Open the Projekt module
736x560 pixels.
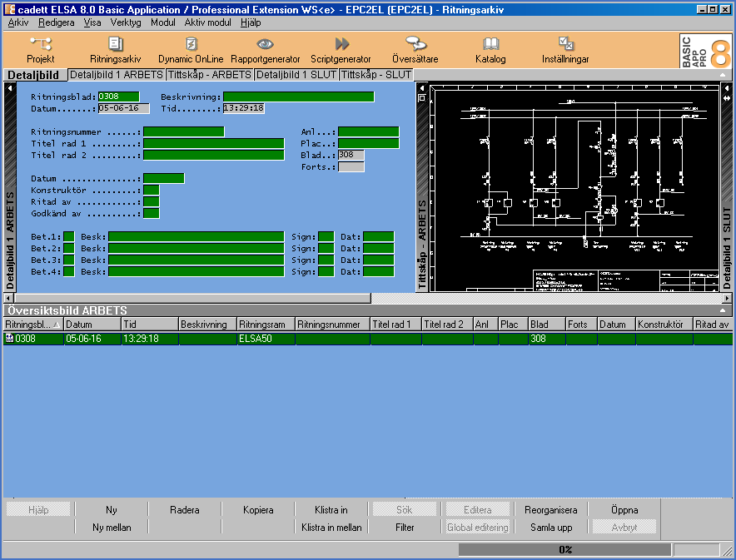tap(39, 49)
